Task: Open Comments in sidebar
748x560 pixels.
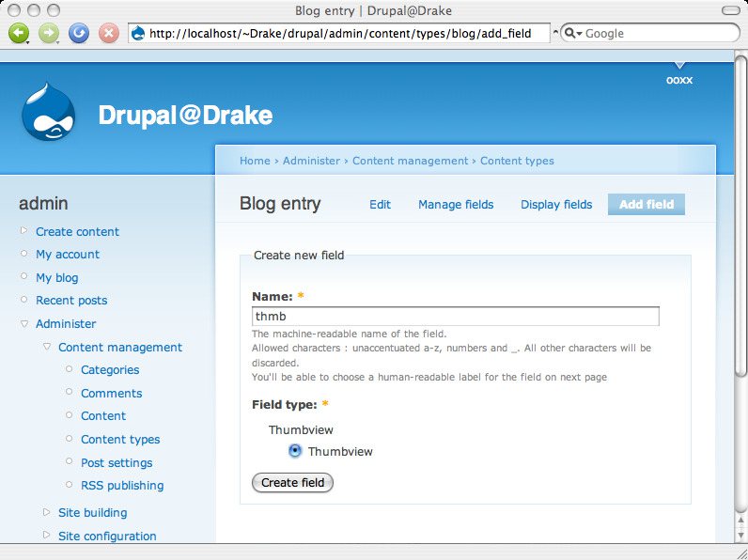Action: 112,394
